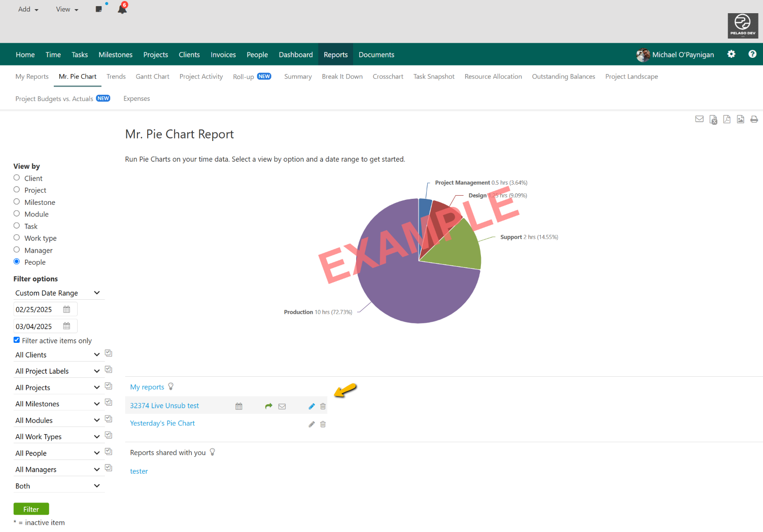Email the Mr. Pie Chart report
This screenshot has width=763, height=532.
coord(699,119)
